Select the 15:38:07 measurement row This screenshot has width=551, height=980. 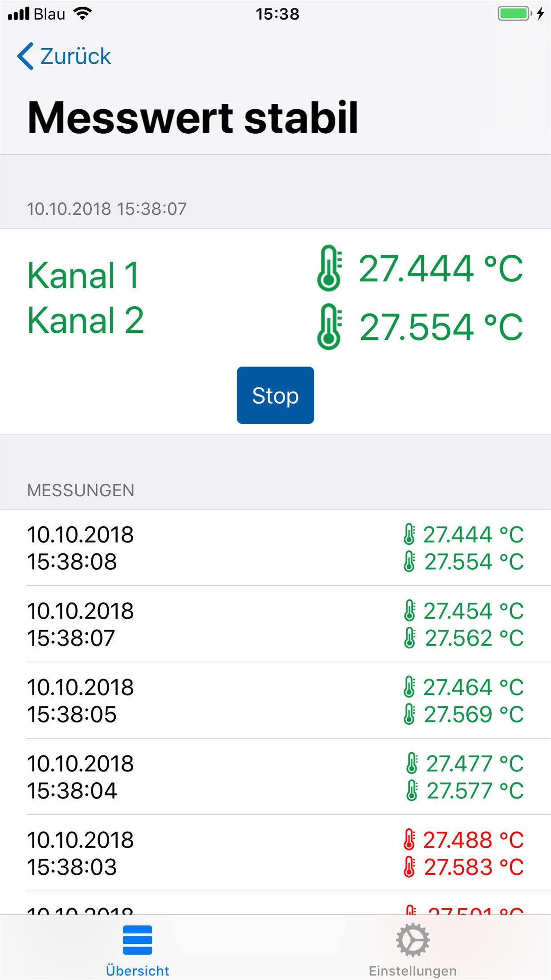coord(275,624)
